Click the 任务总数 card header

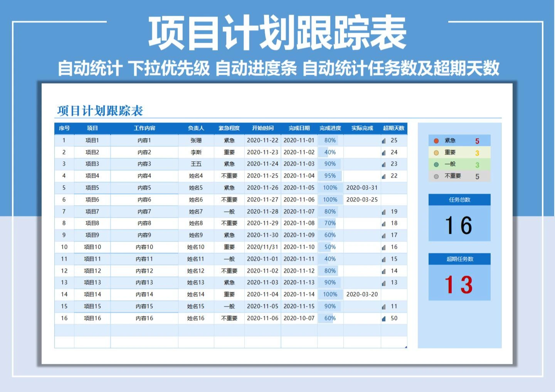[459, 200]
